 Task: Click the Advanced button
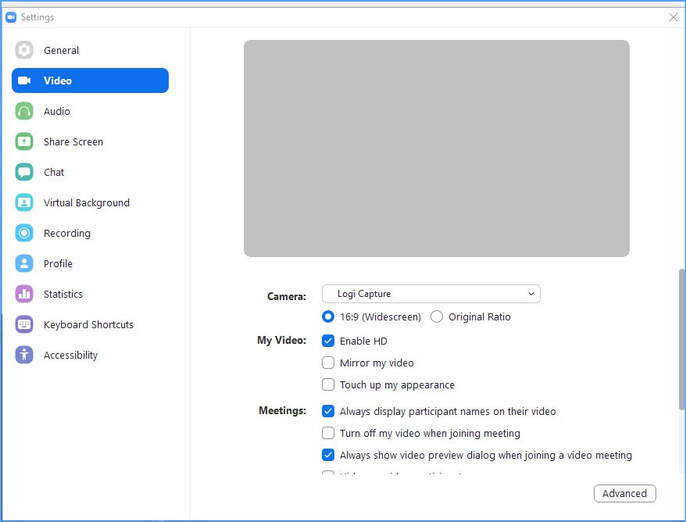coord(624,493)
